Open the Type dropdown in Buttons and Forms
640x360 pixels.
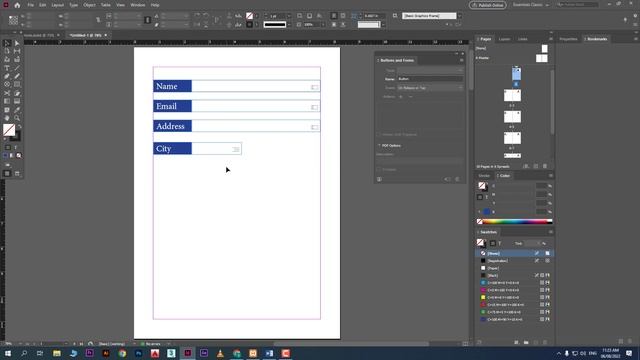pos(430,70)
